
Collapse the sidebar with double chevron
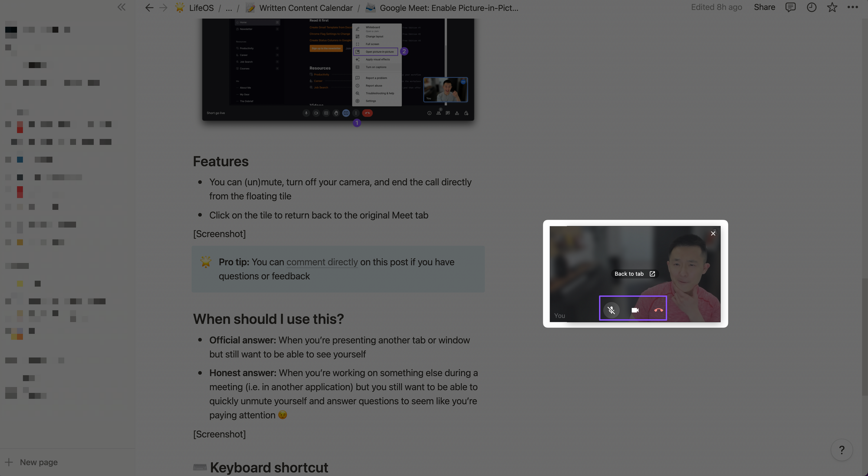pyautogui.click(x=122, y=7)
